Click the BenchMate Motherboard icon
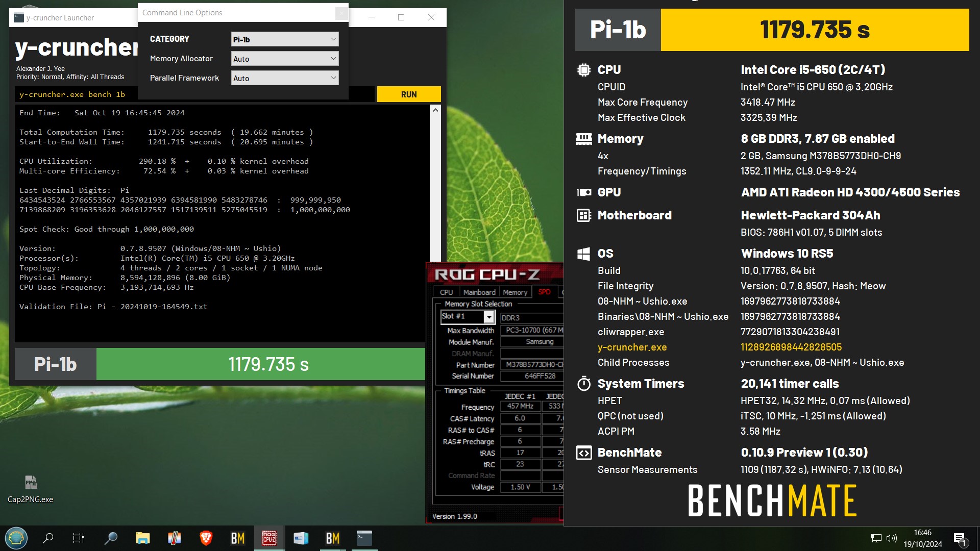980x551 pixels. [583, 215]
